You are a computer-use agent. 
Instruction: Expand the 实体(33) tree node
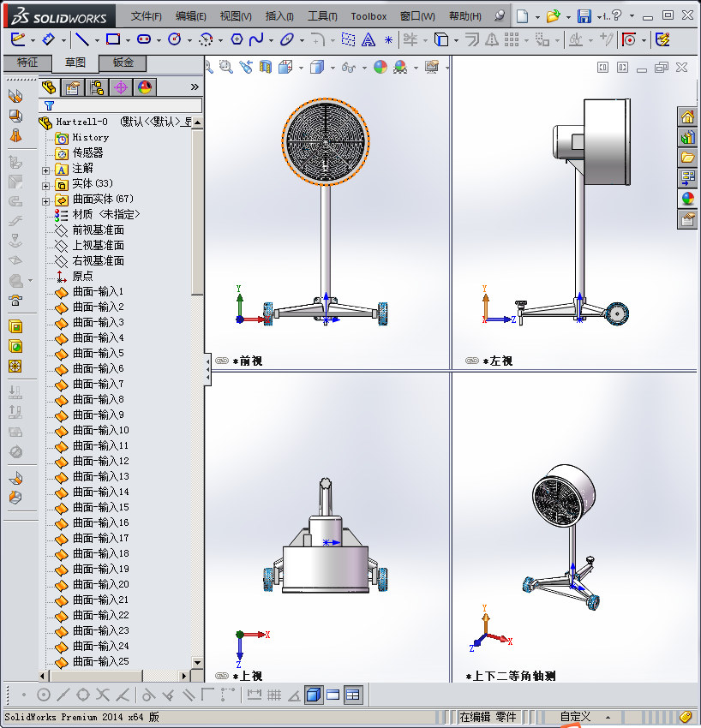tap(45, 186)
